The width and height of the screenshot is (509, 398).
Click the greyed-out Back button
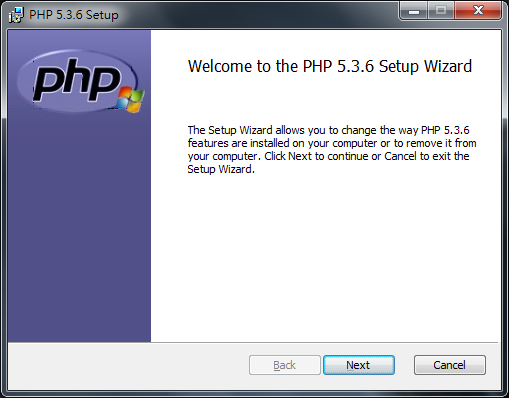(x=285, y=365)
